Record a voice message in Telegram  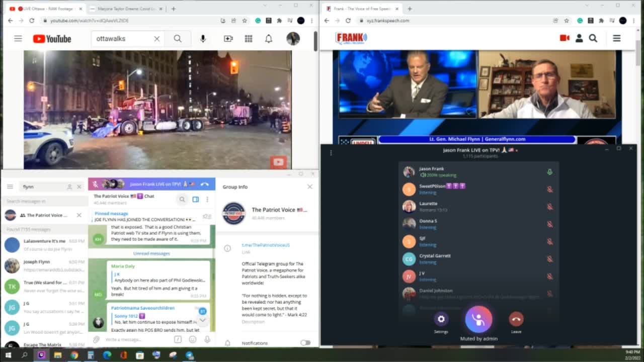coord(207,339)
